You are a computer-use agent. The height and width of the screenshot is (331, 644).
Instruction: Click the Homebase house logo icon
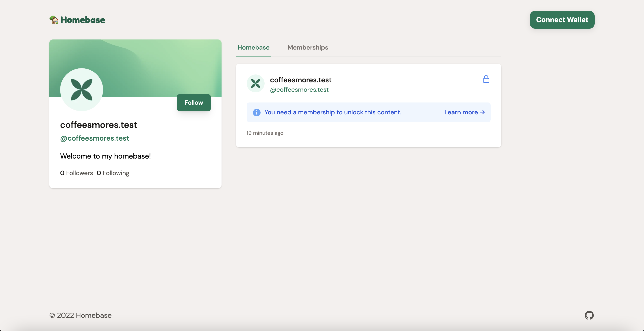[54, 20]
